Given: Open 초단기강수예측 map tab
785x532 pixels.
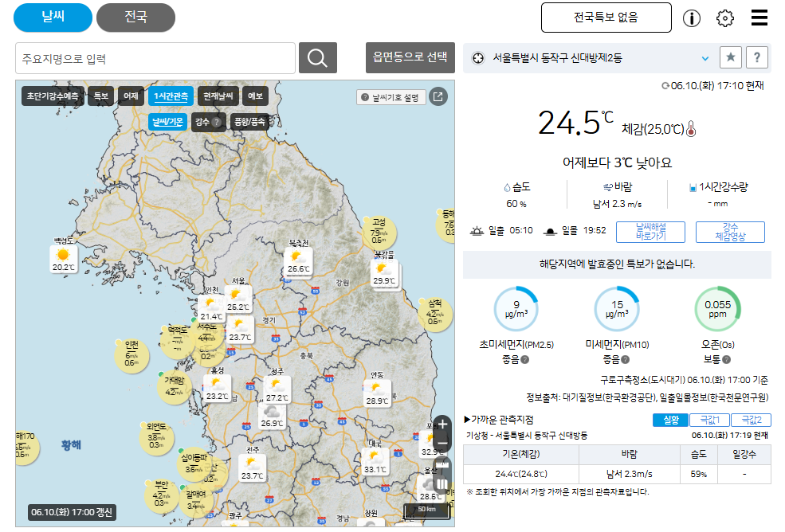Looking at the screenshot, I should [x=52, y=96].
